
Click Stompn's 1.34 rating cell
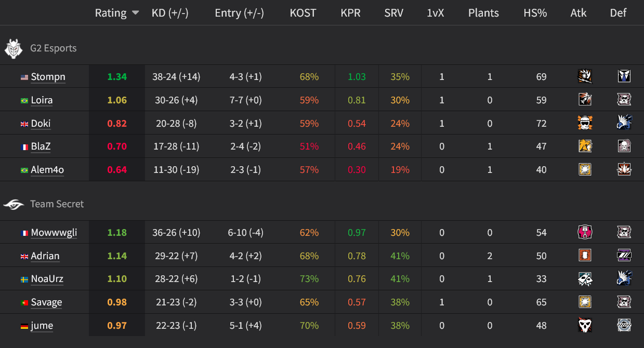point(117,77)
